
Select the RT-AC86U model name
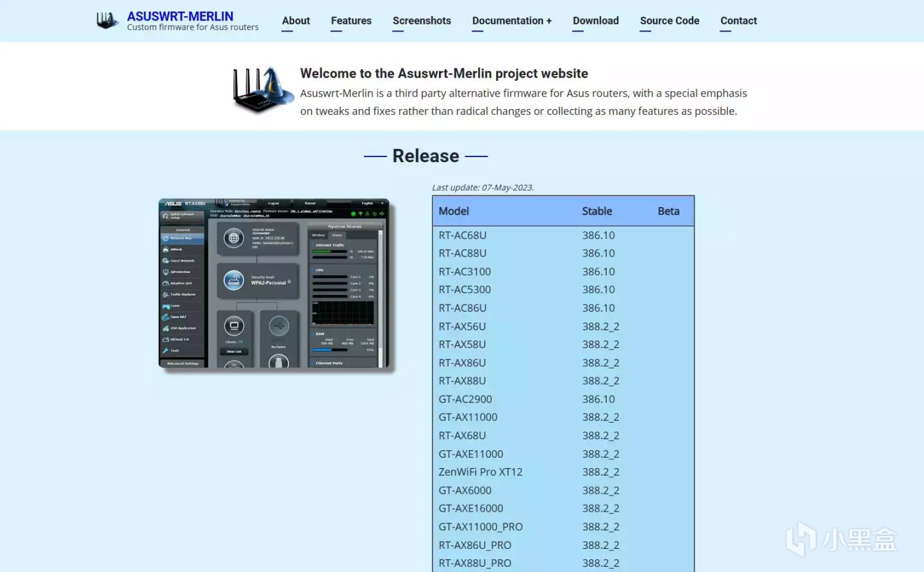pyautogui.click(x=463, y=308)
